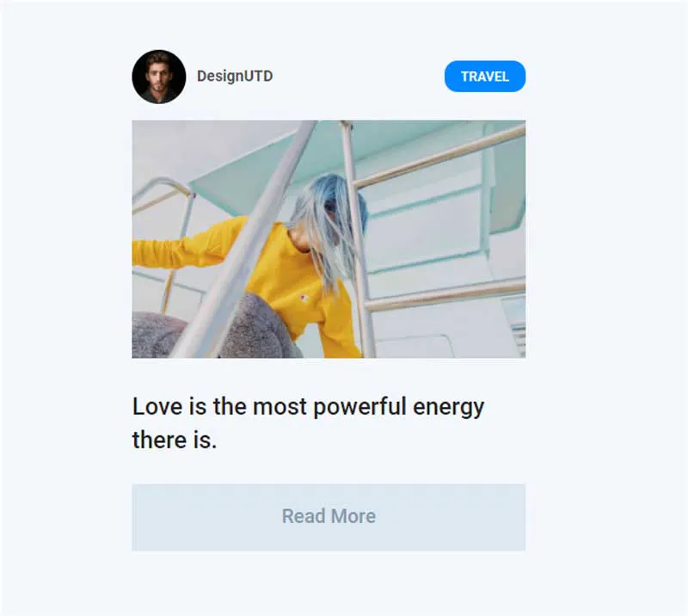Screen dimensions: 688x616
Task: Click the word "TRAVEL" inside the badge
Action: click(485, 77)
